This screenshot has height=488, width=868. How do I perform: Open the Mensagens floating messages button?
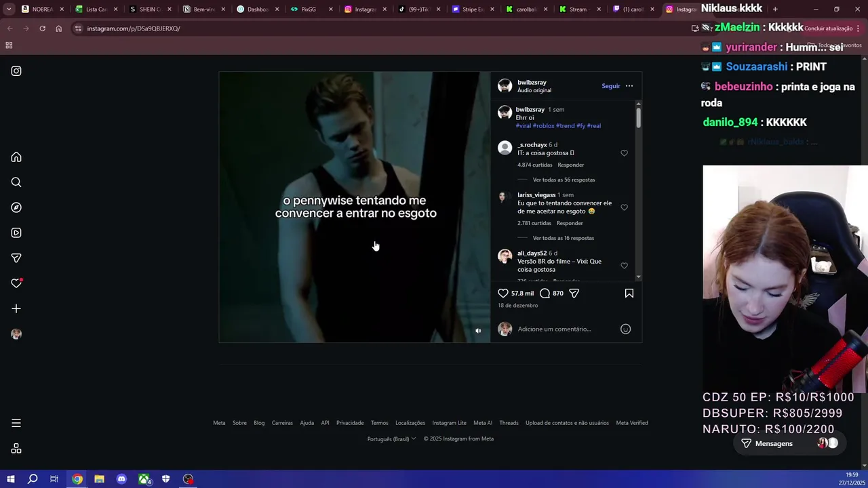[x=789, y=443]
